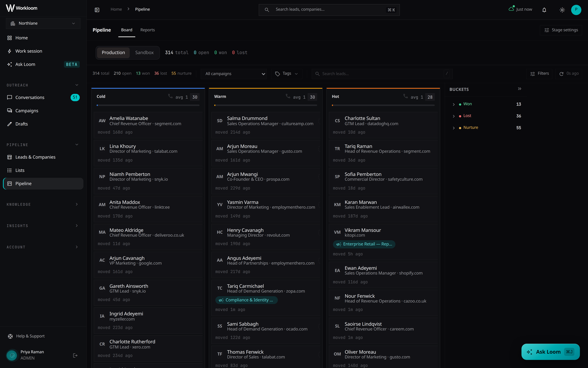Click the Enterprise Retail campaign tag on Vikram Mansour

coord(364,244)
